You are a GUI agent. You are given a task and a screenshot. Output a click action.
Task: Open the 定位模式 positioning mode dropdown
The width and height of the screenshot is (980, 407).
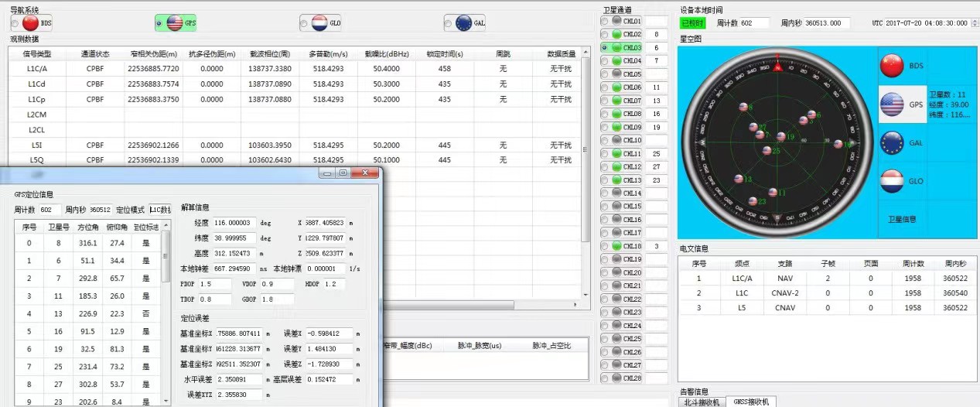(160, 210)
